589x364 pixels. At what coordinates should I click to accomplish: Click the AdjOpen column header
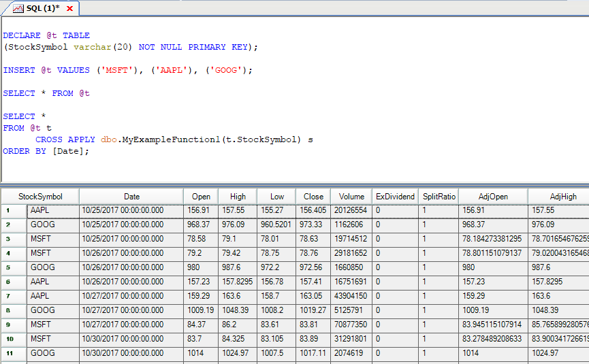[x=493, y=197]
